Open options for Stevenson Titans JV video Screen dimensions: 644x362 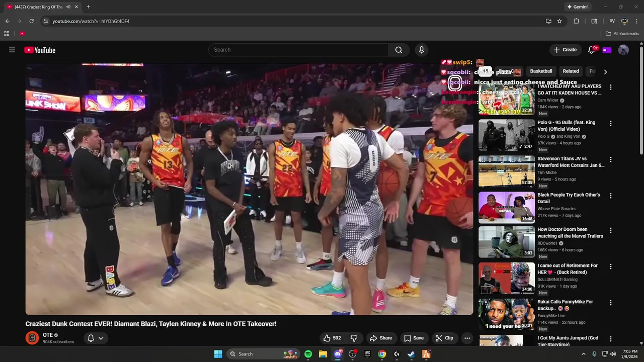pos(611,159)
